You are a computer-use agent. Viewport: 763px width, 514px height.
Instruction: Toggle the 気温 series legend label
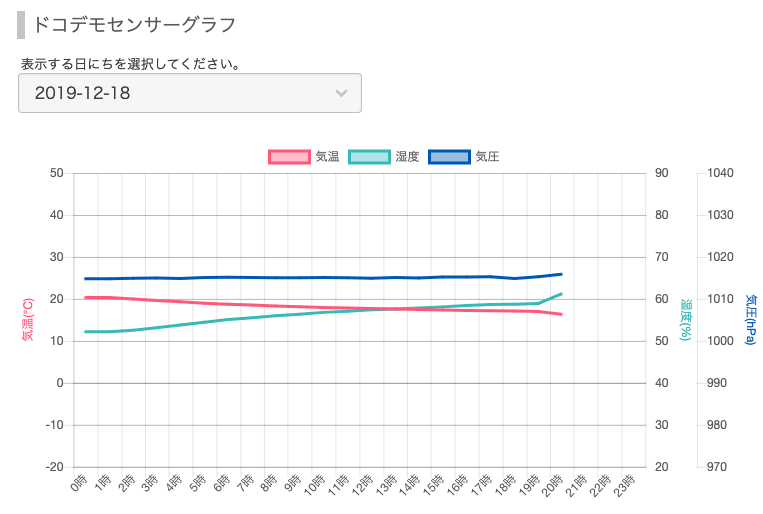pos(327,157)
